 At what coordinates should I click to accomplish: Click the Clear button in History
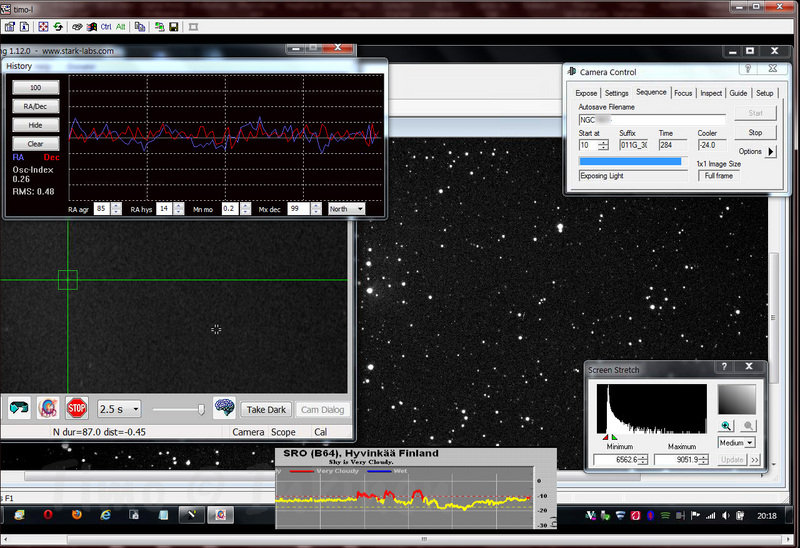[35, 144]
